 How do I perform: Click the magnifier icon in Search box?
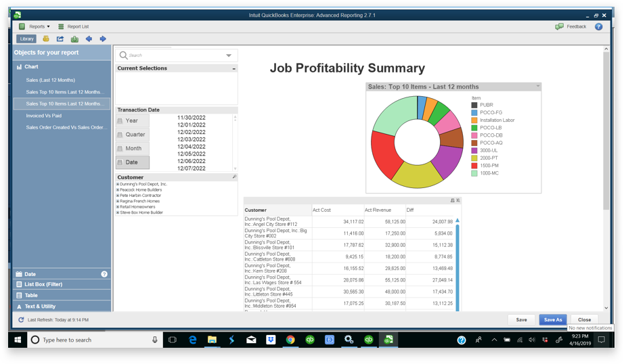[x=123, y=55]
